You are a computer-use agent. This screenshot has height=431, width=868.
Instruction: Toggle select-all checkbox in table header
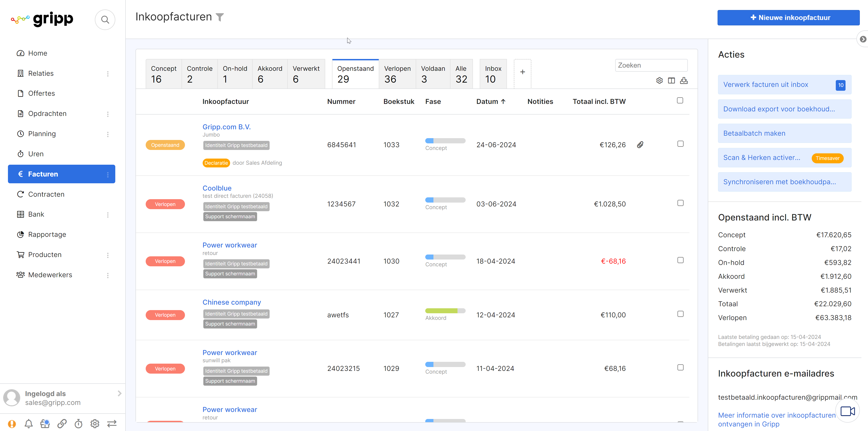point(680,101)
